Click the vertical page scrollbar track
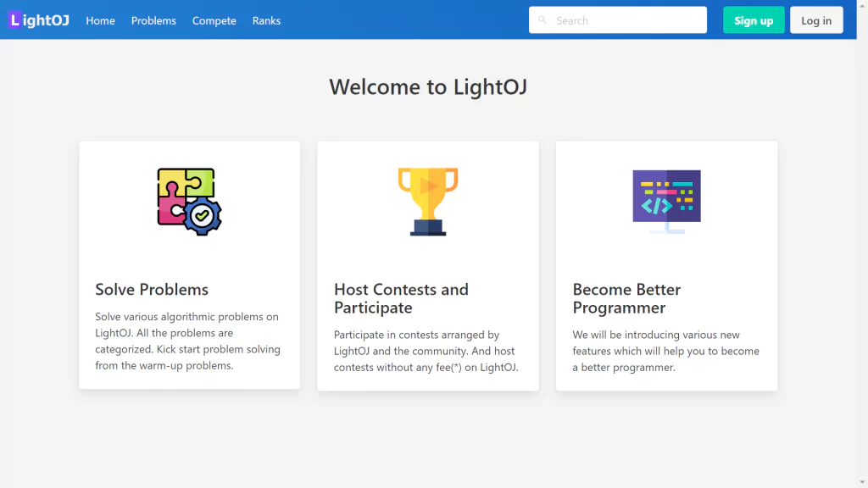Viewport: 868px width, 488px height. coord(862,244)
